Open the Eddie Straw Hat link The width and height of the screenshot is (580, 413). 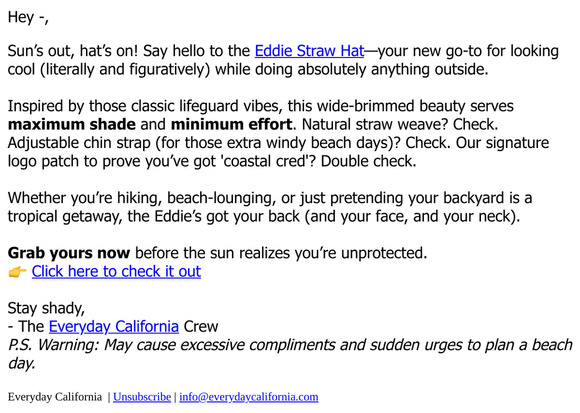(x=310, y=51)
